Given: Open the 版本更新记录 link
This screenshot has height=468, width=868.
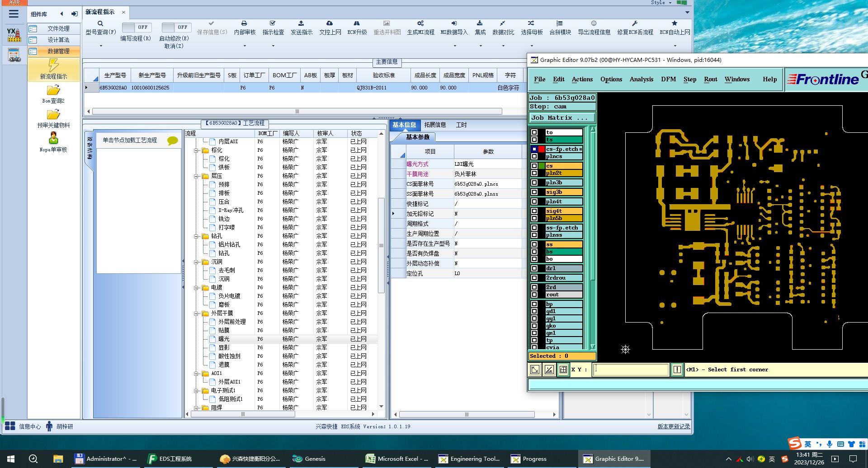Looking at the screenshot, I should [673, 426].
